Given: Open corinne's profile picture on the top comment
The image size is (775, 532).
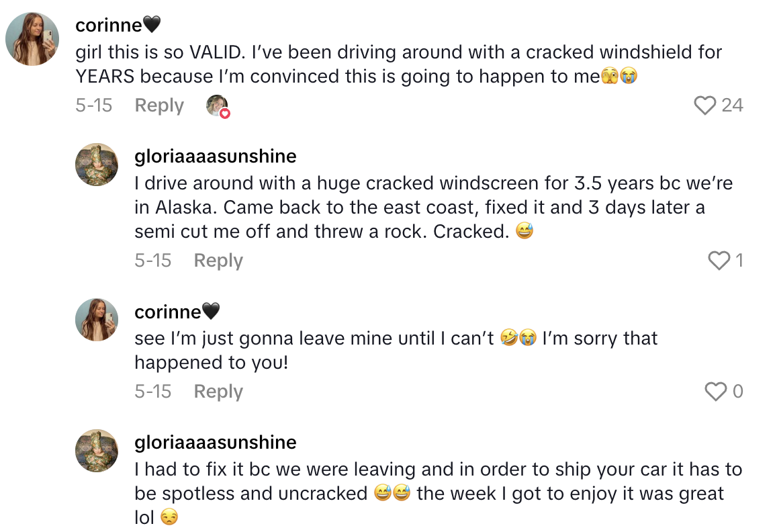Looking at the screenshot, I should click(32, 39).
